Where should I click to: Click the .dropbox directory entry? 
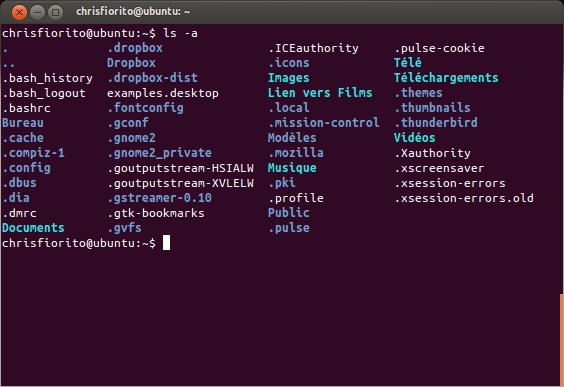135,48
